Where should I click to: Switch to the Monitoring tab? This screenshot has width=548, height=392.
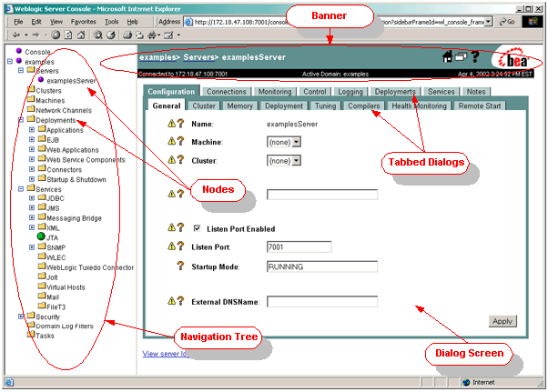pyautogui.click(x=275, y=92)
